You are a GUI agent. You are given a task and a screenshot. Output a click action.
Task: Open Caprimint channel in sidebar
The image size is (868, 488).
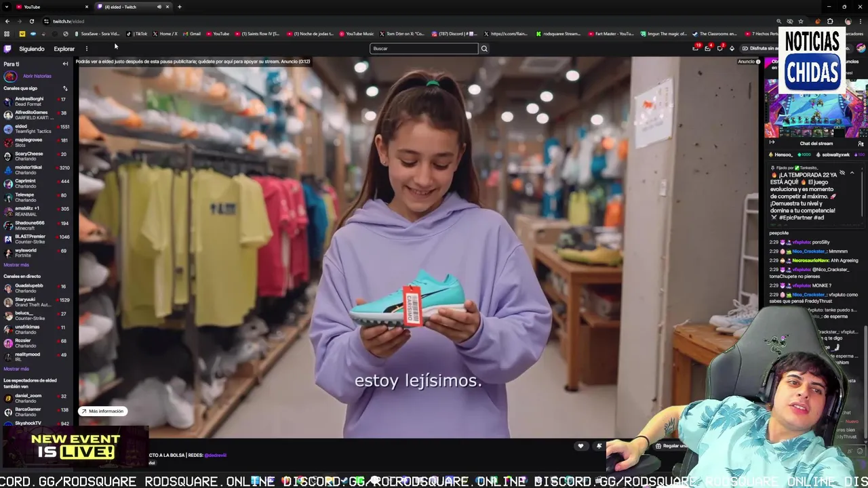(x=36, y=184)
